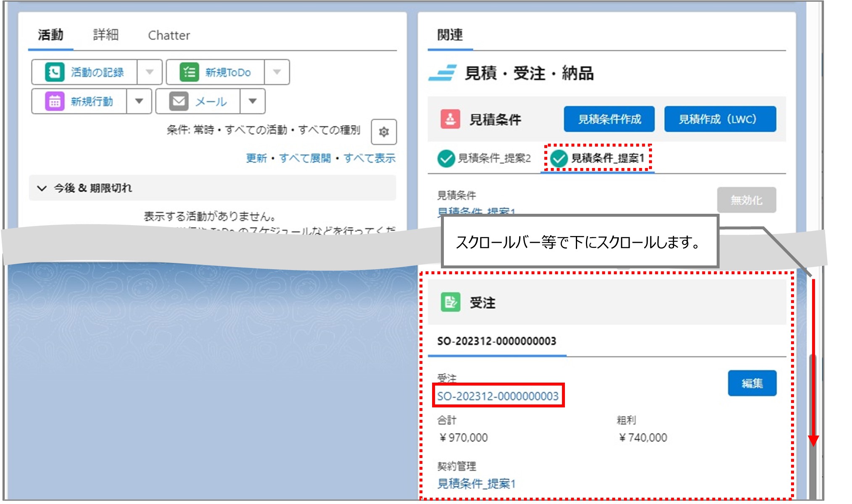Click the 粗利 value ¥740,000
This screenshot has width=852, height=504.
tap(643, 438)
